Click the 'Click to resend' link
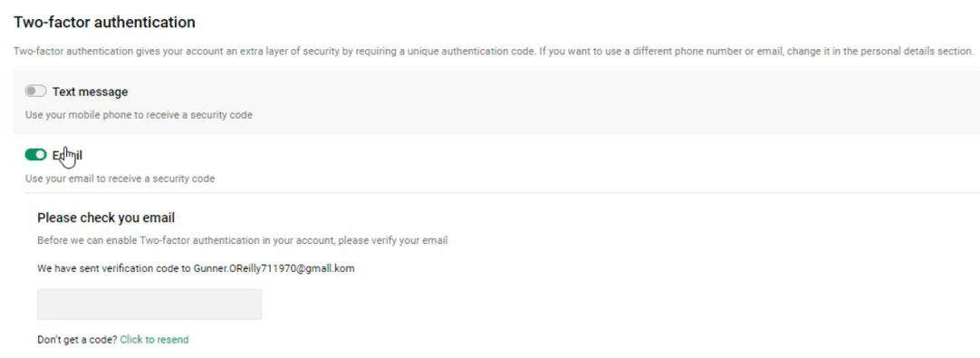980x358 pixels. click(154, 340)
